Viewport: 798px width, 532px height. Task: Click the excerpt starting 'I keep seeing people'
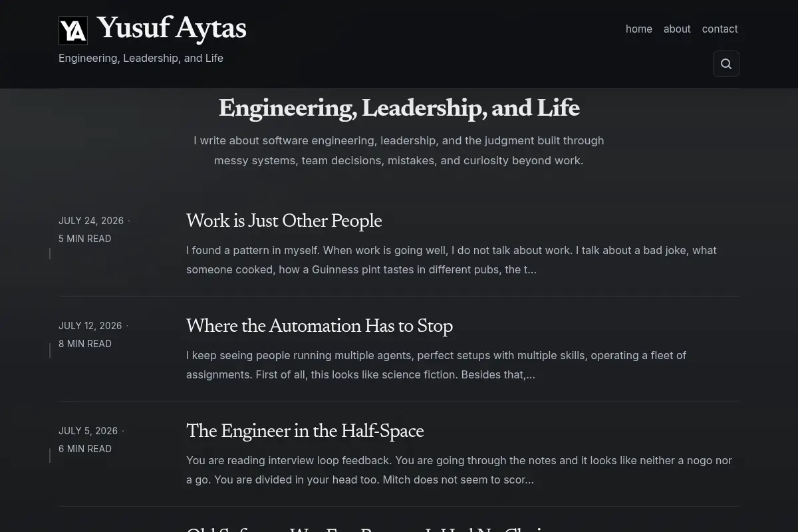436,365
